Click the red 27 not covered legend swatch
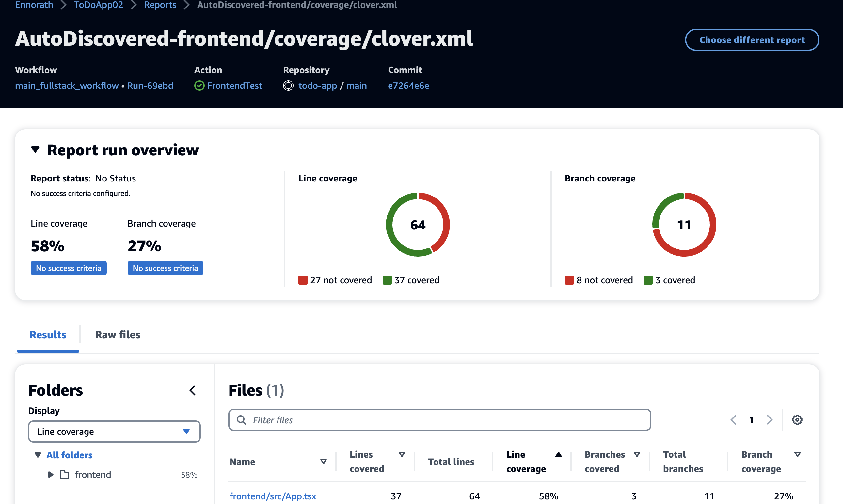 [x=303, y=280]
